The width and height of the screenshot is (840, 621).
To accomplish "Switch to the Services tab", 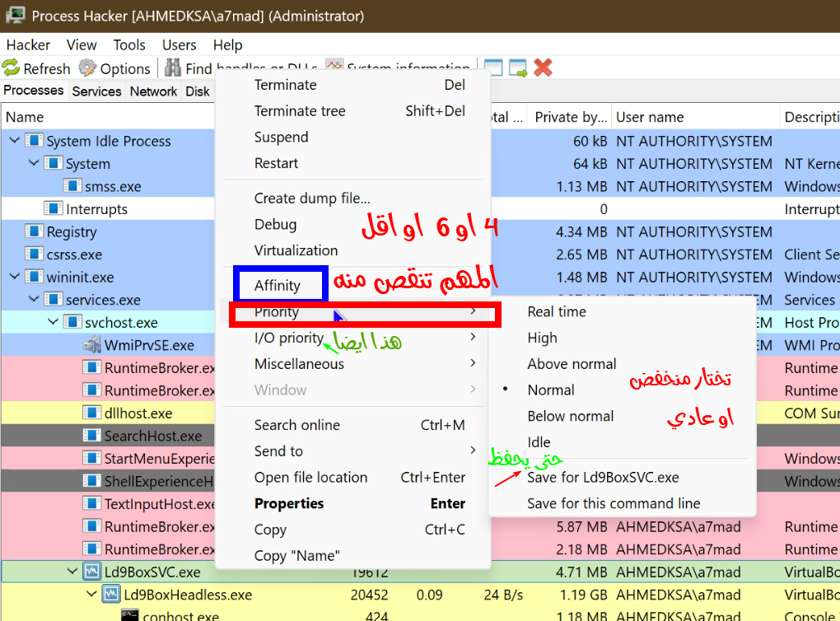I will point(96,91).
